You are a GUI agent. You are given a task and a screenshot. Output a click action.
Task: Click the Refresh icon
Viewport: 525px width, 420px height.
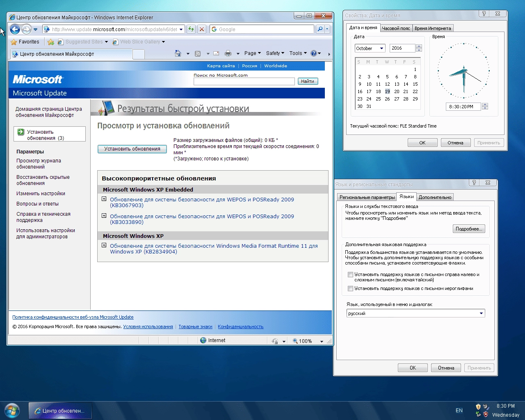[191, 29]
